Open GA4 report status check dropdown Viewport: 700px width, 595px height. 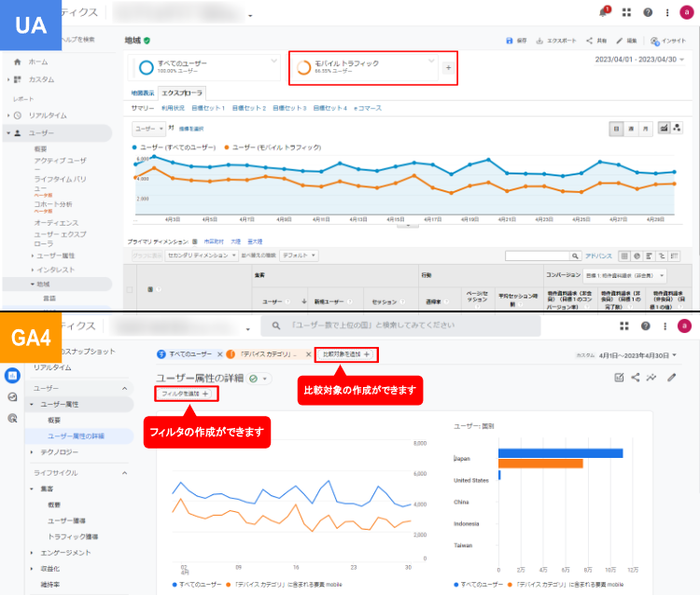point(259,379)
